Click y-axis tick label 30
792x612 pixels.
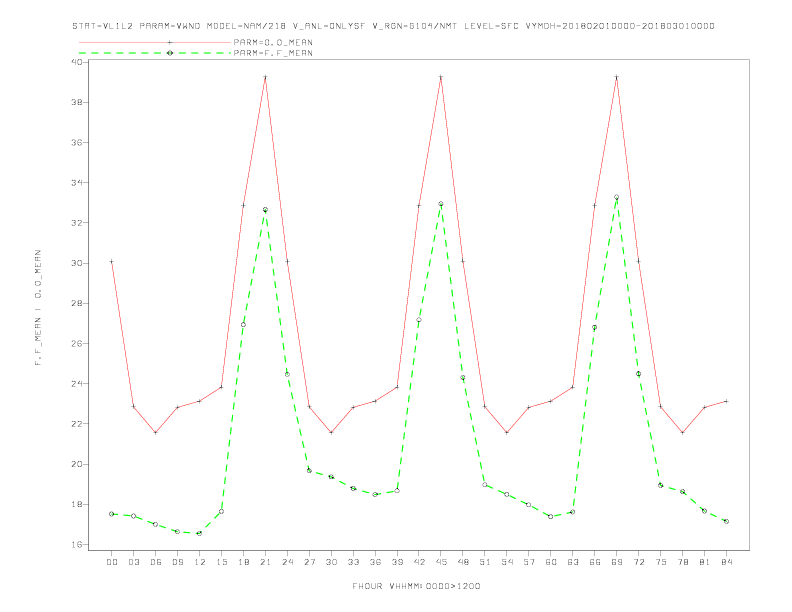click(x=77, y=263)
